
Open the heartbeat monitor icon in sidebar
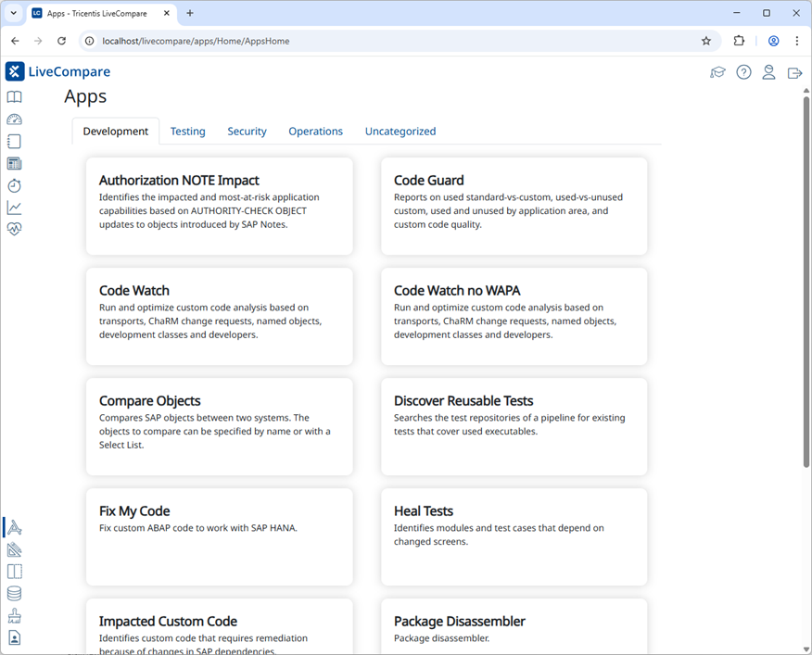pyautogui.click(x=14, y=230)
